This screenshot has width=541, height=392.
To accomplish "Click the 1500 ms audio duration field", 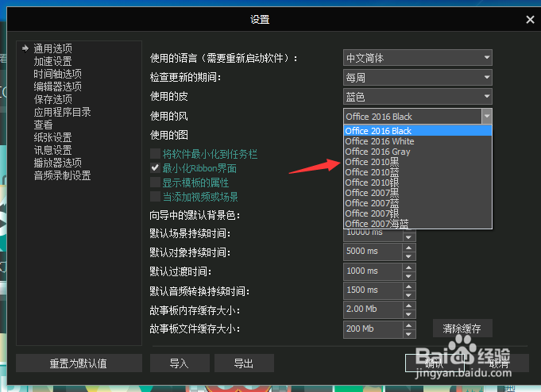I will [373, 290].
